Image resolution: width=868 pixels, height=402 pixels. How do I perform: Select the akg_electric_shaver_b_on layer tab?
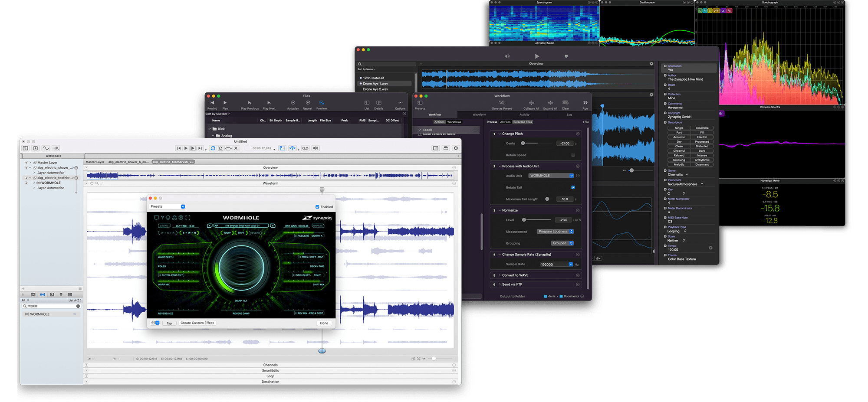[x=128, y=162]
